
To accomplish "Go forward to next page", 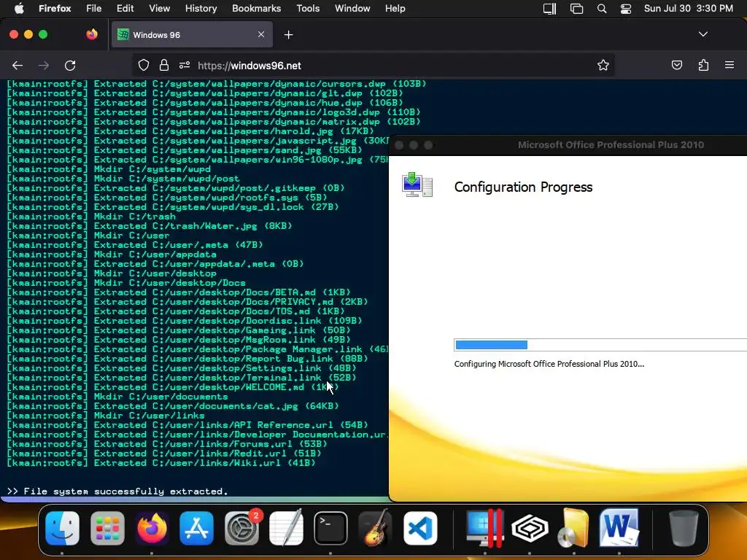I will click(44, 65).
